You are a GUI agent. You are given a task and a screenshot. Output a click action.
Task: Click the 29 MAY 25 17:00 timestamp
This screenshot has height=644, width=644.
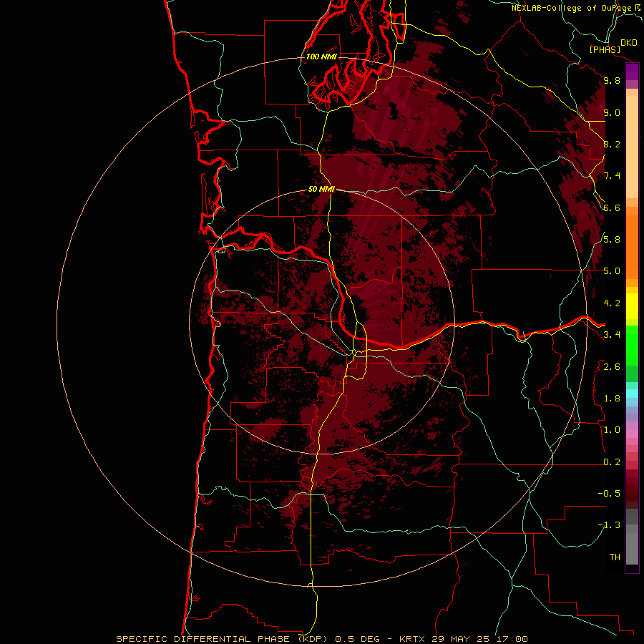click(479, 639)
